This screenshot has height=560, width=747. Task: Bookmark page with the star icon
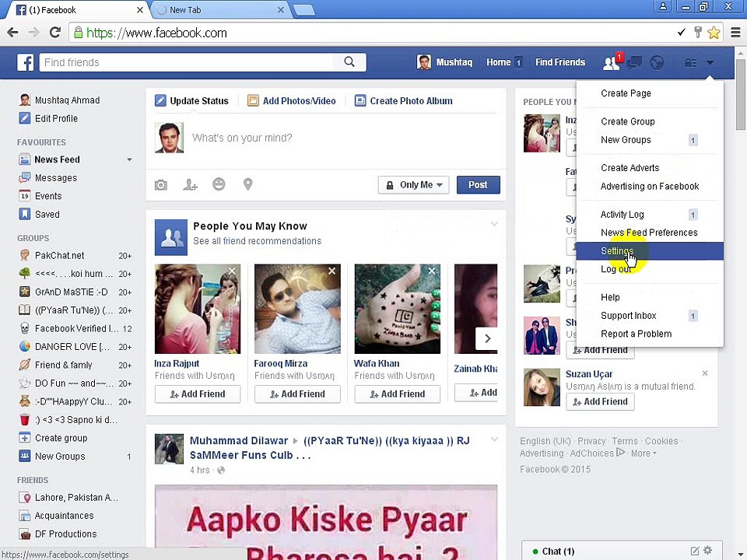point(714,33)
